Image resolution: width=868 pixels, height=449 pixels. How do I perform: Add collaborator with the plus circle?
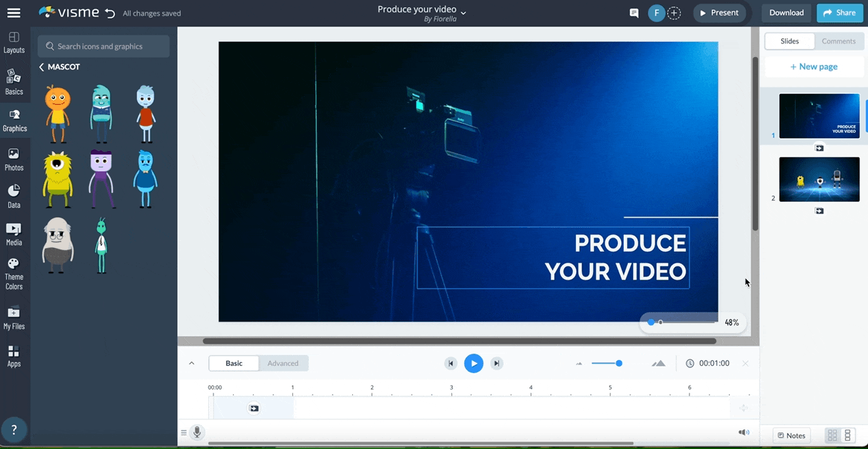[674, 13]
